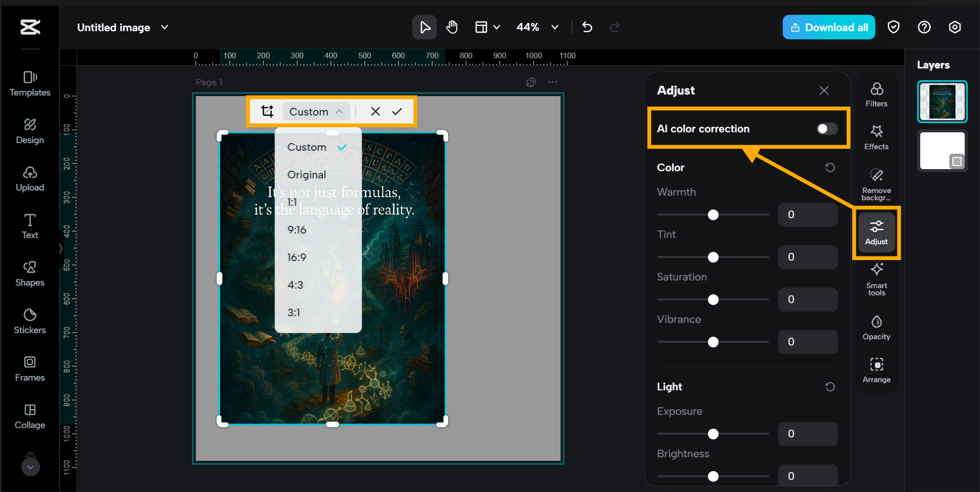The height and width of the screenshot is (492, 980).
Task: Open the Shapes panel
Action: [x=29, y=273]
